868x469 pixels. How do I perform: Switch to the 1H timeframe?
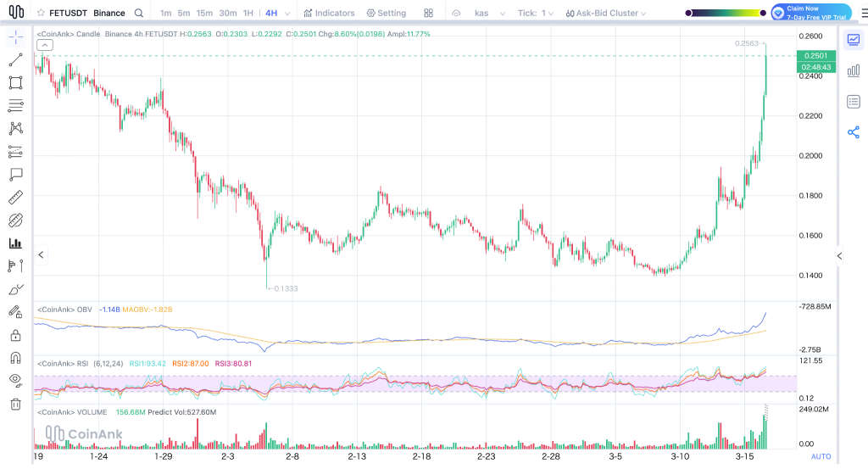248,14
